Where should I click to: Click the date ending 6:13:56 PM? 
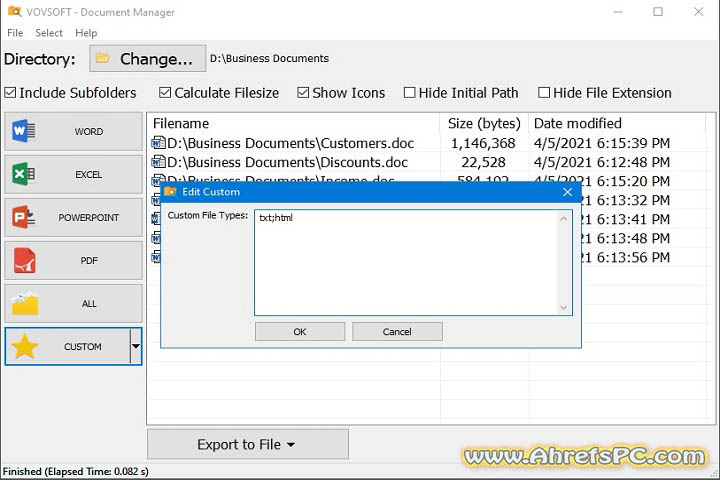[626, 257]
